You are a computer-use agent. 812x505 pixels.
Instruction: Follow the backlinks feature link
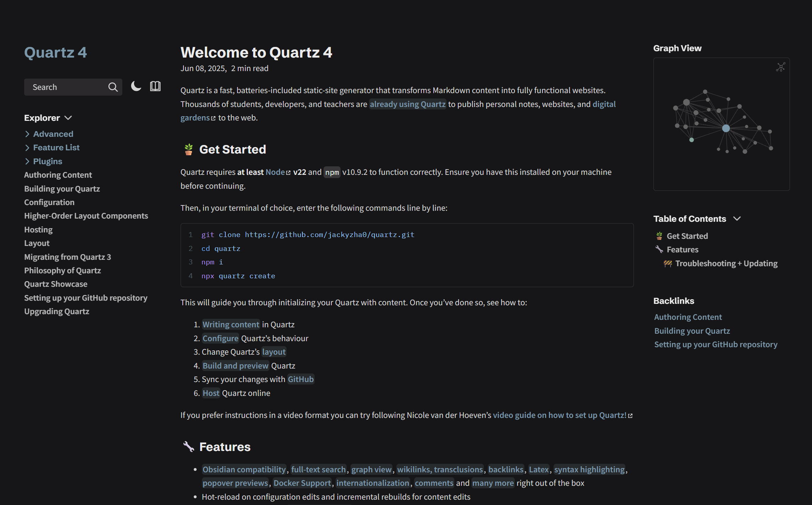tap(506, 469)
